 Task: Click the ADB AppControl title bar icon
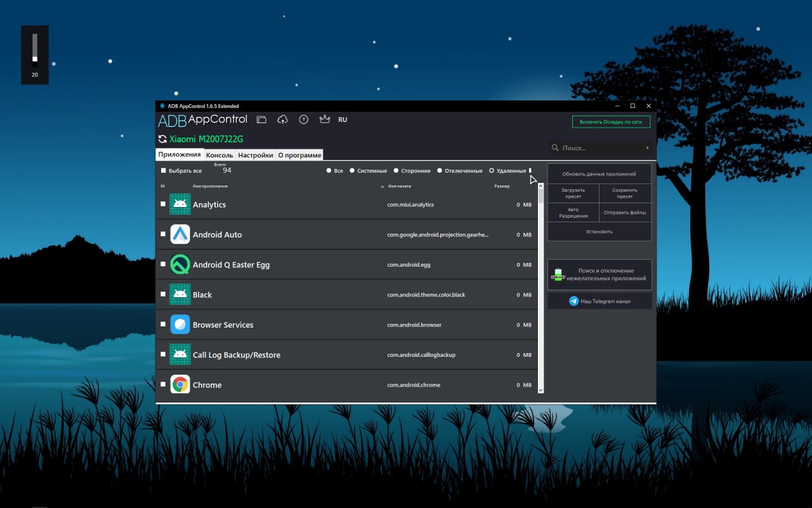point(162,106)
